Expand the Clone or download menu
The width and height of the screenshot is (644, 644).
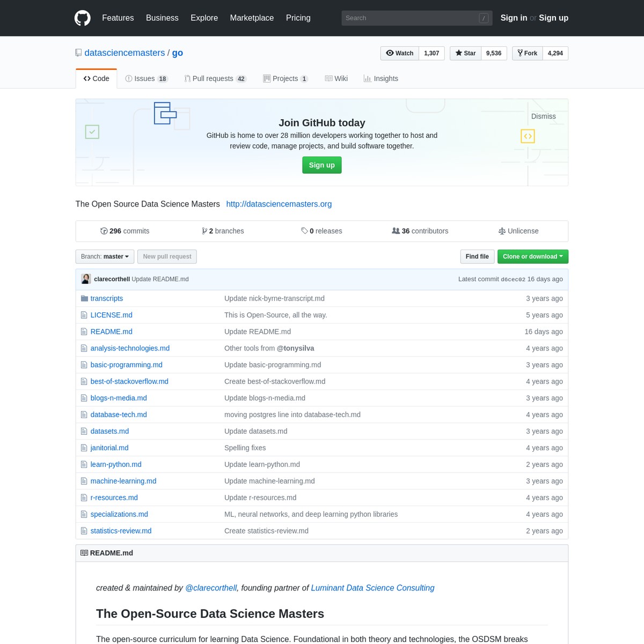(x=532, y=257)
